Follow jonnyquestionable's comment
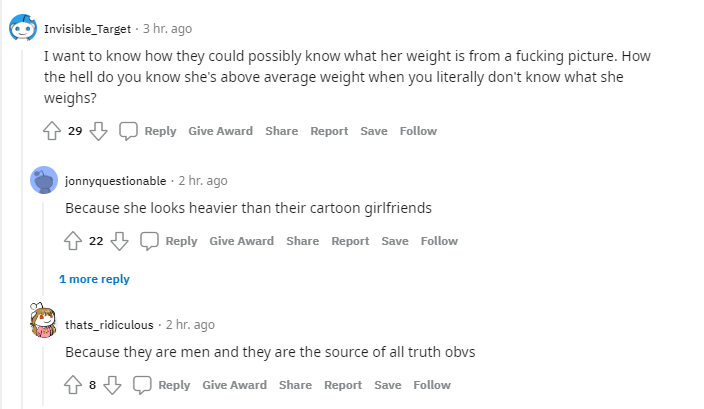The height and width of the screenshot is (409, 704). pyautogui.click(x=439, y=241)
